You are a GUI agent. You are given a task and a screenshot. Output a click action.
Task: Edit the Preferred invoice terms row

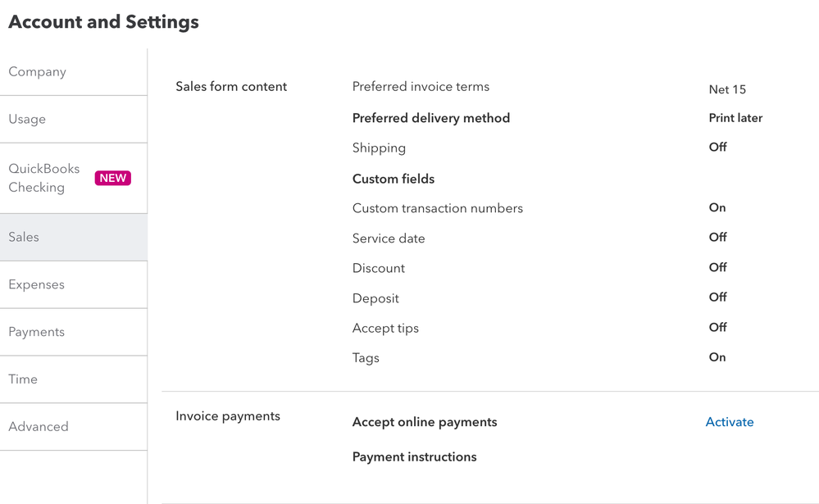point(421,87)
